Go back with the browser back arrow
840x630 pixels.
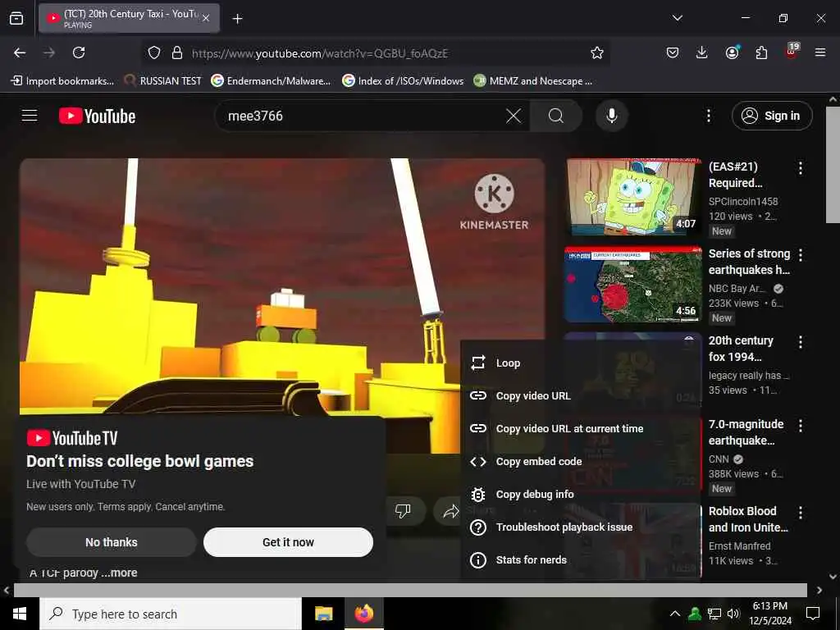20,52
